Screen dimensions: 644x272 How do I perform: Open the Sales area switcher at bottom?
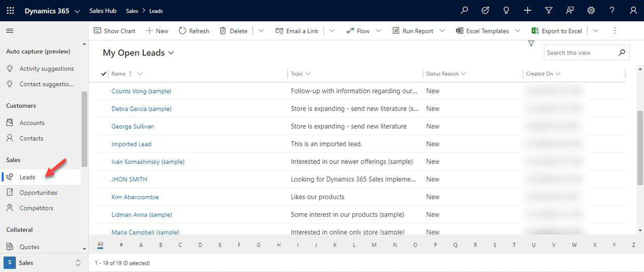point(43,263)
